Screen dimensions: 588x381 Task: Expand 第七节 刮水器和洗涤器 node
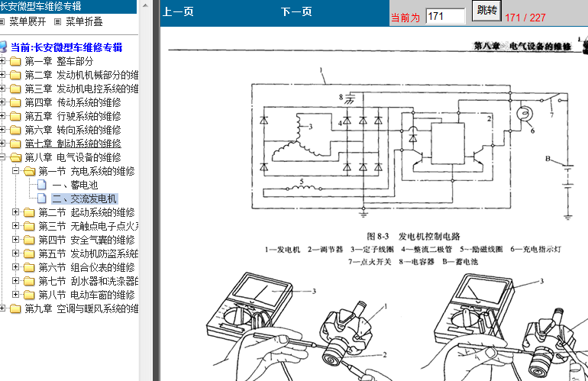[x=16, y=280]
